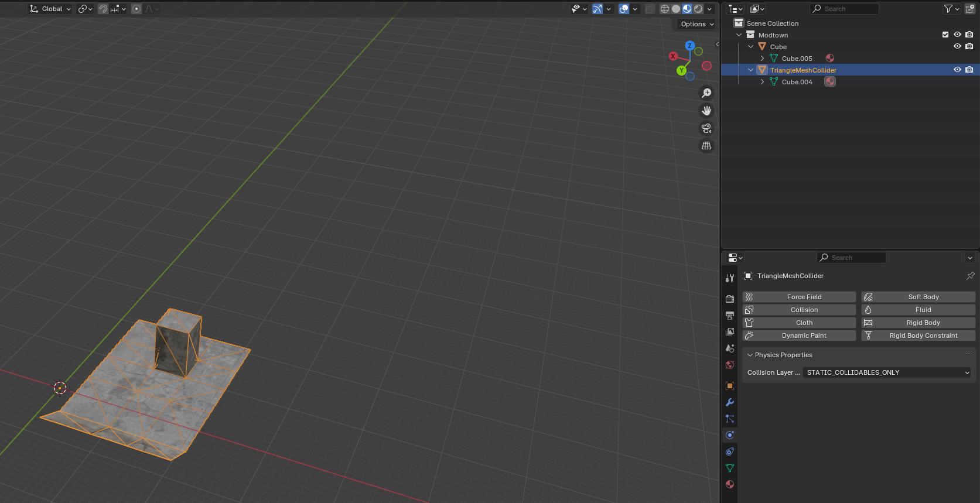Click the X axis on navigation gizmo

(x=673, y=56)
